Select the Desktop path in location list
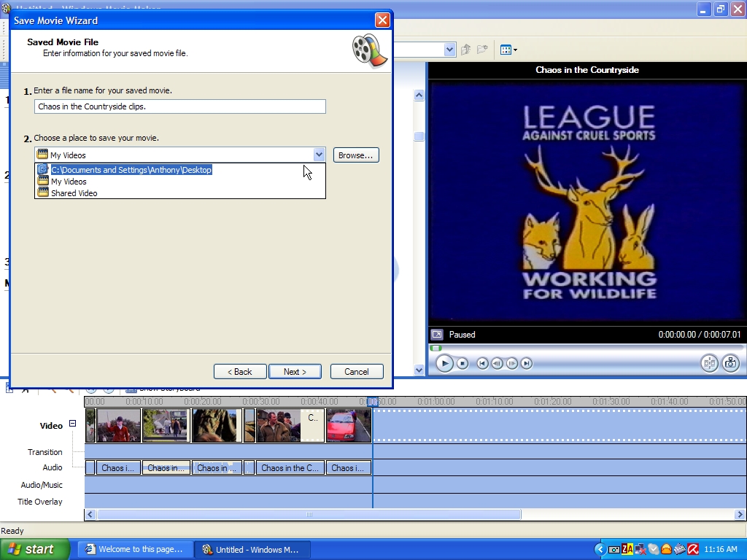Screen dimensions: 747x560 [x=131, y=170]
